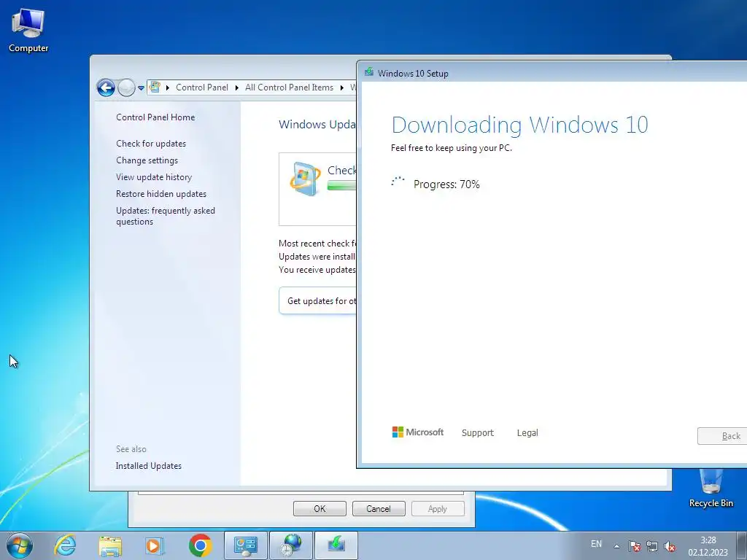The height and width of the screenshot is (560, 747).
Task: Click the muted volume tray icon
Action: [670, 546]
